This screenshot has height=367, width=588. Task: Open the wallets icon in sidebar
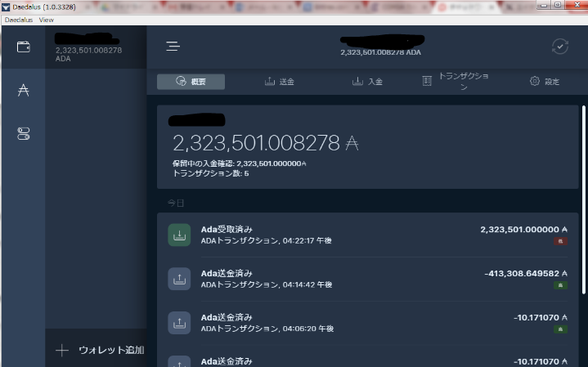[23, 47]
